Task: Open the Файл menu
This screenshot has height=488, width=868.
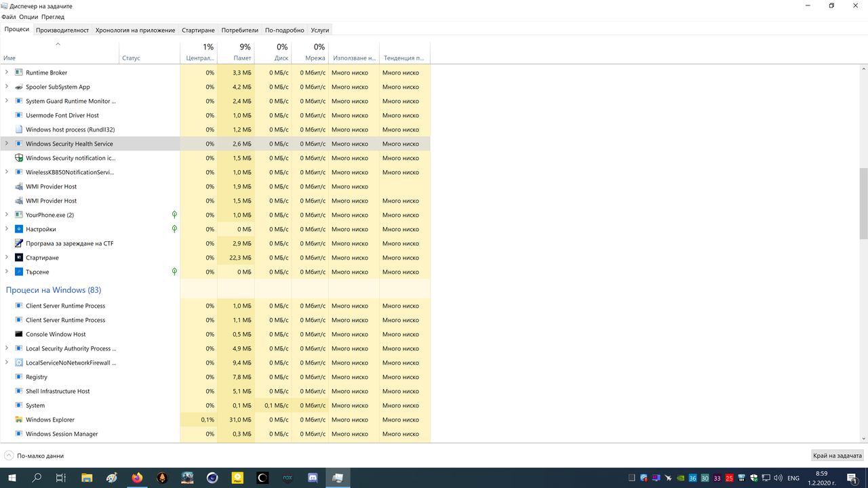Action: [9, 16]
